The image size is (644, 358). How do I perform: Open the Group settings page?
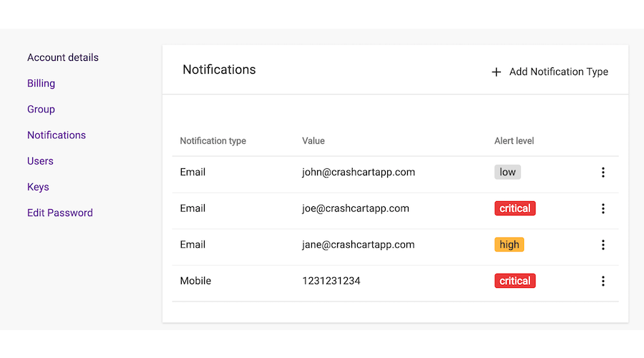tap(41, 110)
